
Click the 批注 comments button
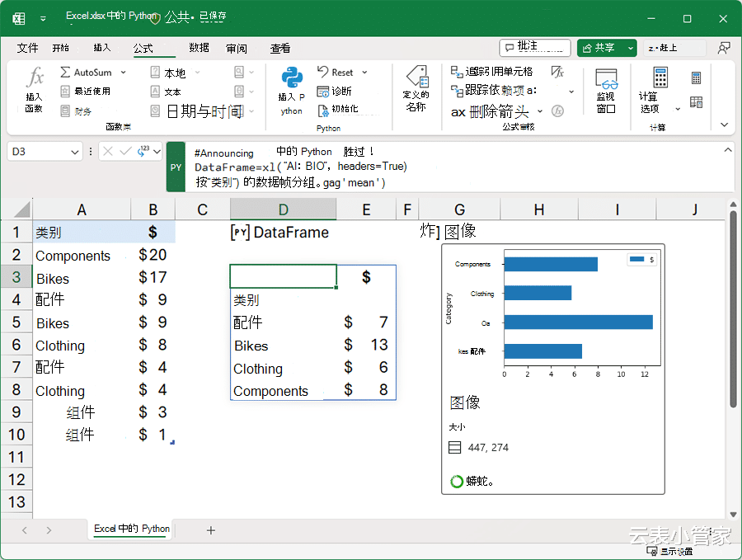[535, 47]
